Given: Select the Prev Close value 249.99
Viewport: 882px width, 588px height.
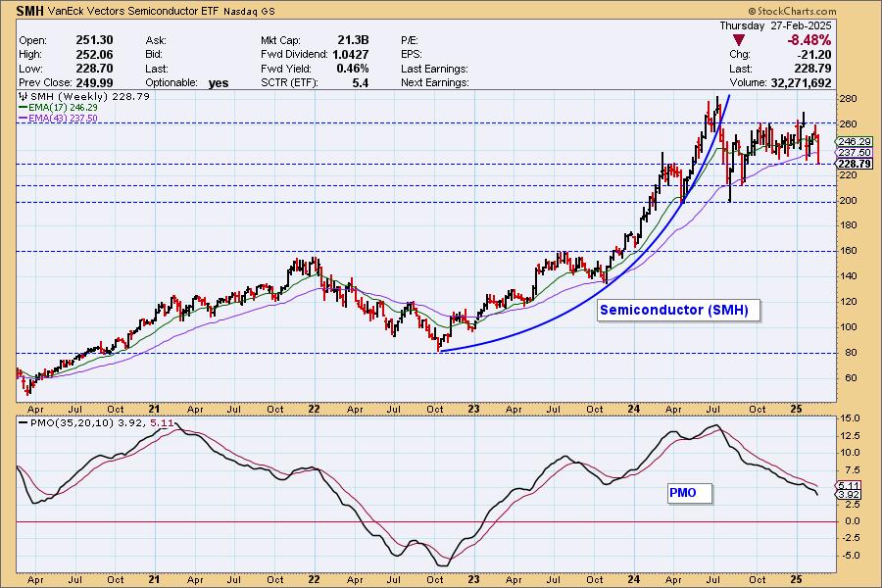Looking at the screenshot, I should point(94,82).
